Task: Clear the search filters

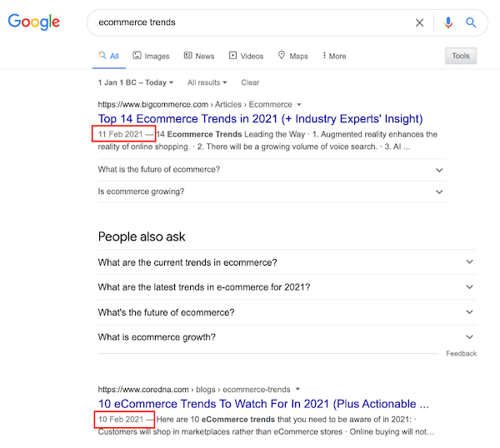Action: pyautogui.click(x=250, y=82)
